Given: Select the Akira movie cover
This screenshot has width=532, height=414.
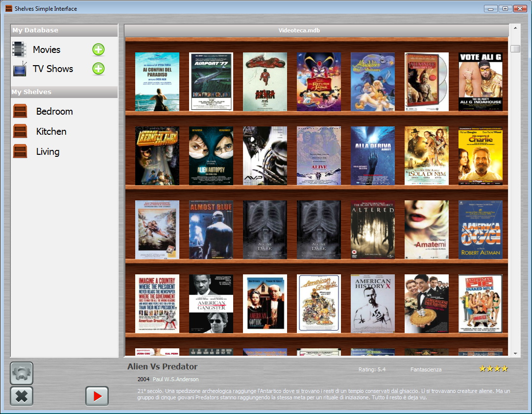Looking at the screenshot, I should pos(265,82).
